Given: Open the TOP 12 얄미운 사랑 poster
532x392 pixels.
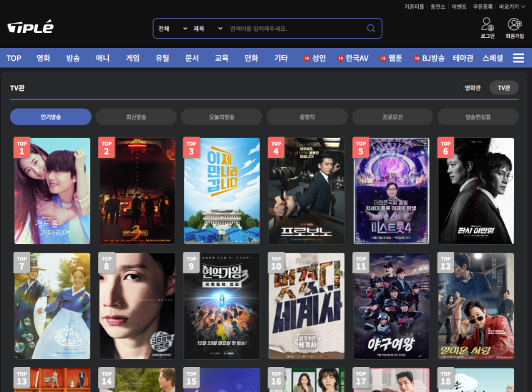Looking at the screenshot, I should tap(476, 306).
